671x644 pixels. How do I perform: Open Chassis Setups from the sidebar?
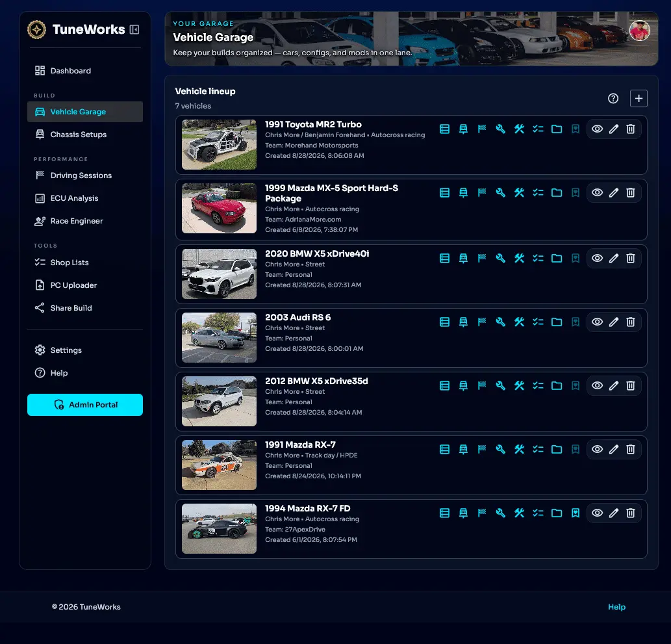[x=84, y=135]
